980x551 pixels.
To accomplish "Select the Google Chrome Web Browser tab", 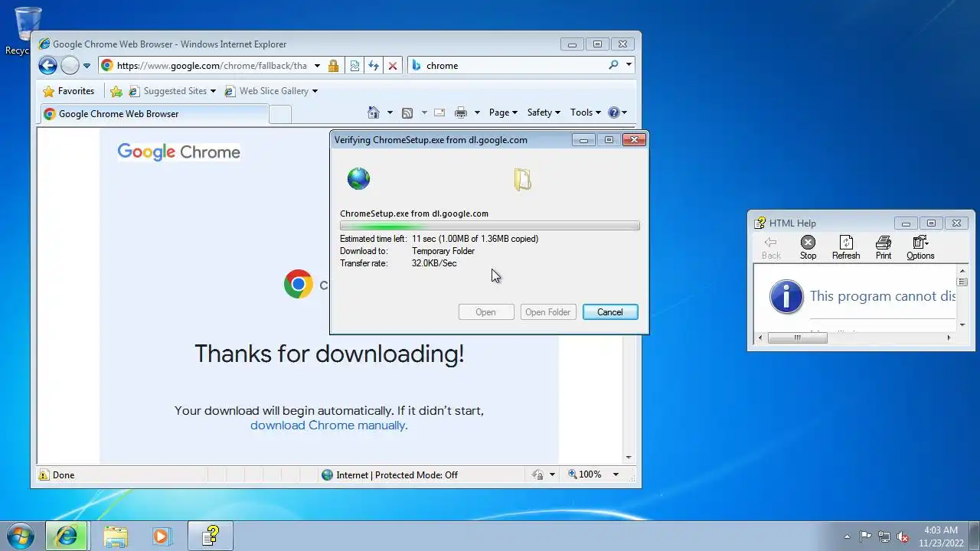I will click(x=154, y=114).
